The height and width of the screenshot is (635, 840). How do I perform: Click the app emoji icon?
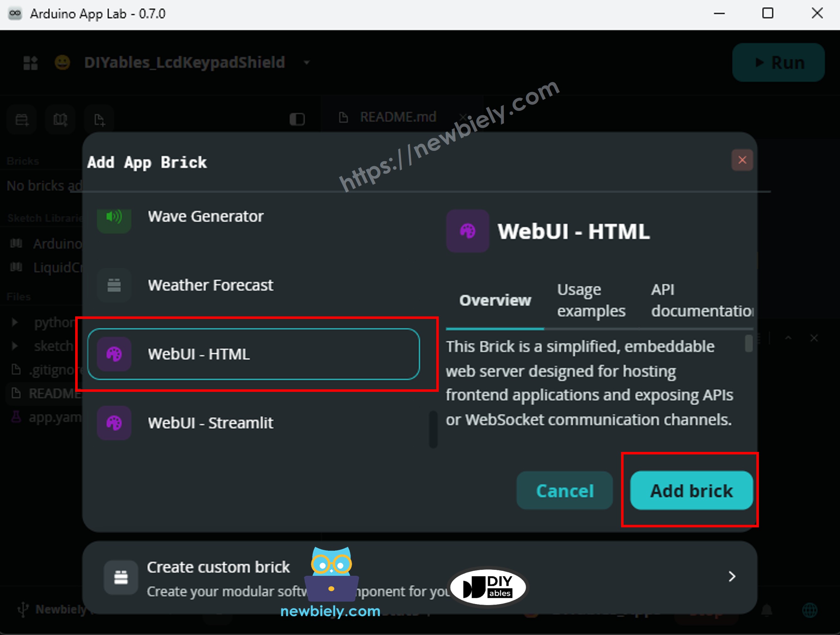click(x=62, y=62)
